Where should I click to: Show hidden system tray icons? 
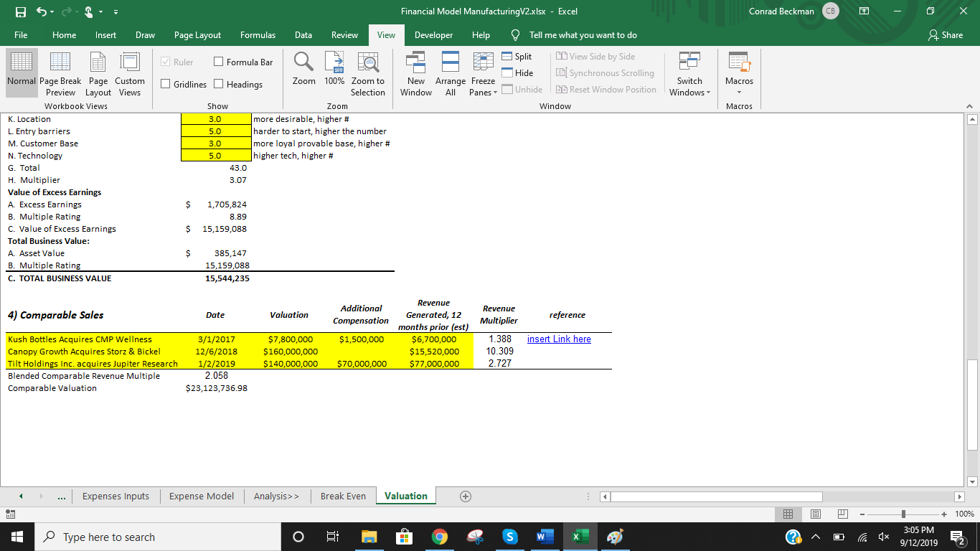[816, 537]
